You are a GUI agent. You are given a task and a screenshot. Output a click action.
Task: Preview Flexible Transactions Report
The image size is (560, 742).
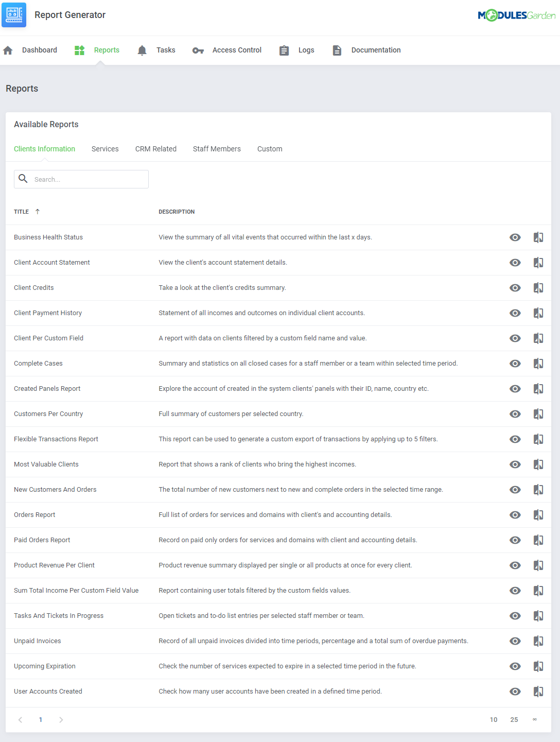pyautogui.click(x=515, y=439)
